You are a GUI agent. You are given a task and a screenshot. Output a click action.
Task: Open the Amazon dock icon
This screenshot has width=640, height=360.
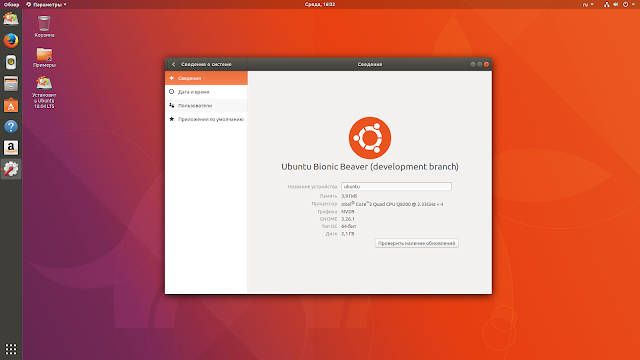point(11,148)
